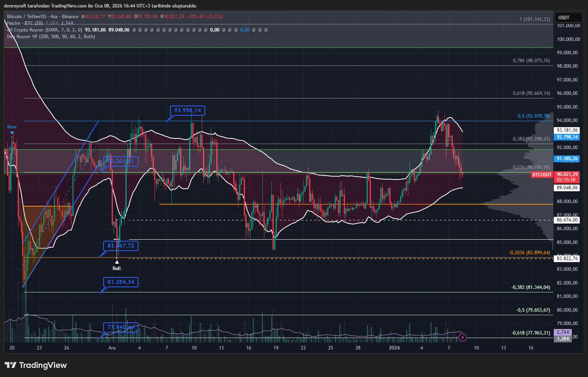This screenshot has width=588, height=377.
Task: Click the TradingView logo at the bottom left
Action: point(37,365)
